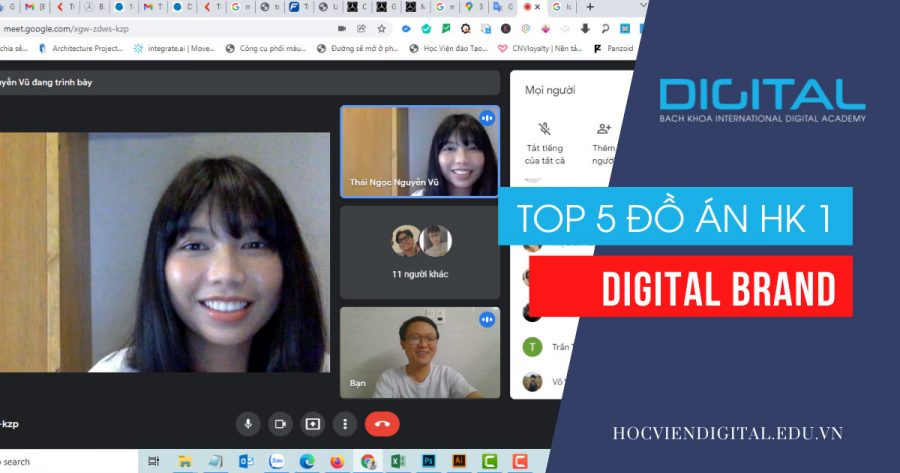Click the camera indicator in address bar
Screen dimensions: 900x473
(x=342, y=29)
